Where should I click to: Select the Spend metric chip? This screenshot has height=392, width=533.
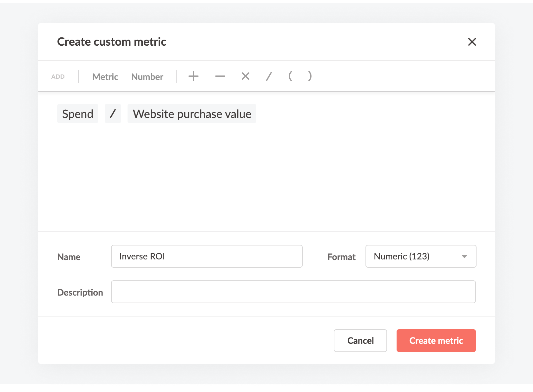pyautogui.click(x=78, y=114)
